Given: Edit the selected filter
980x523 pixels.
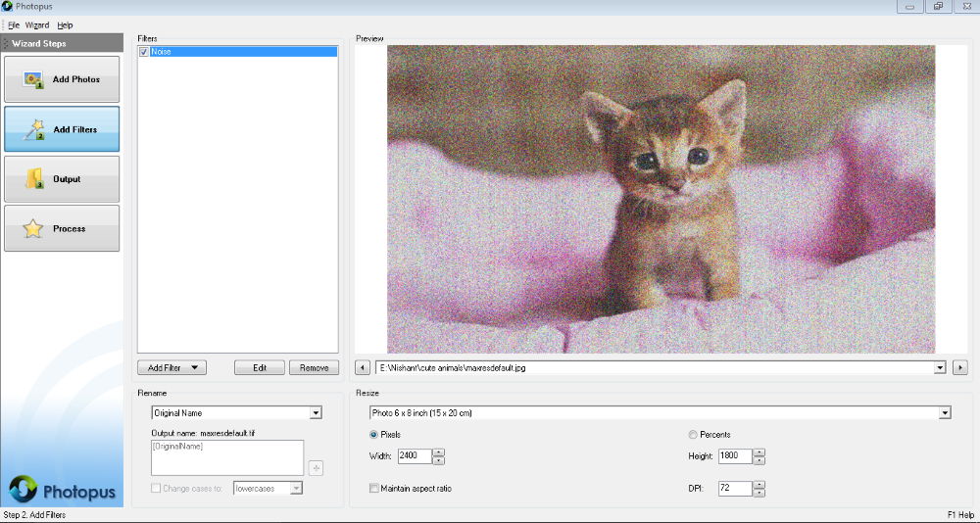Looking at the screenshot, I should pyautogui.click(x=260, y=368).
